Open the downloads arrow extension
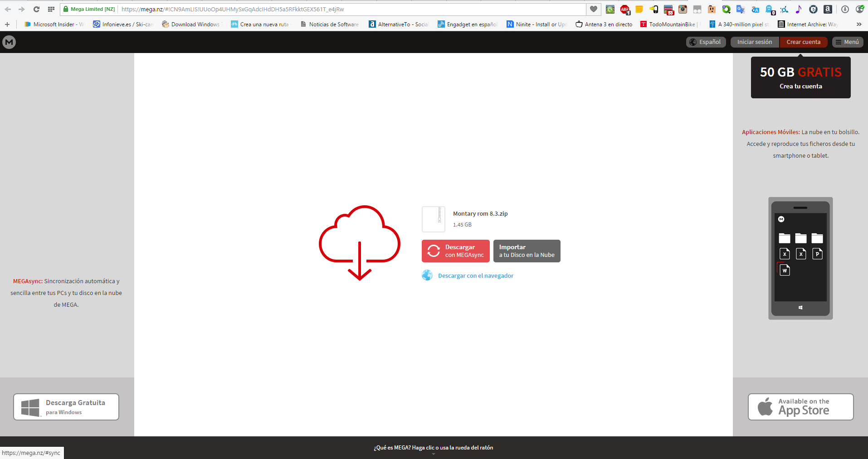The image size is (868, 459). (845, 9)
